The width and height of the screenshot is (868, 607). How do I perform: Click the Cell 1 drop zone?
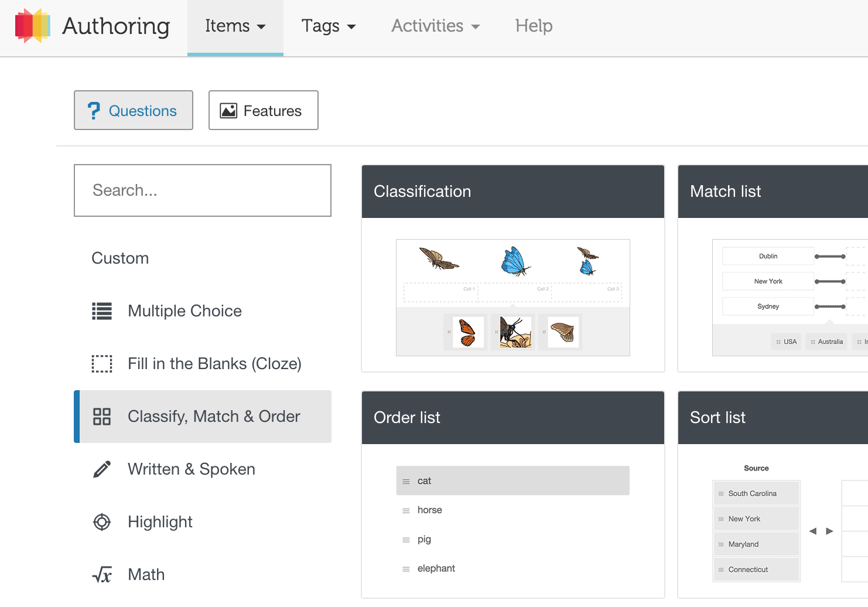[x=441, y=293]
